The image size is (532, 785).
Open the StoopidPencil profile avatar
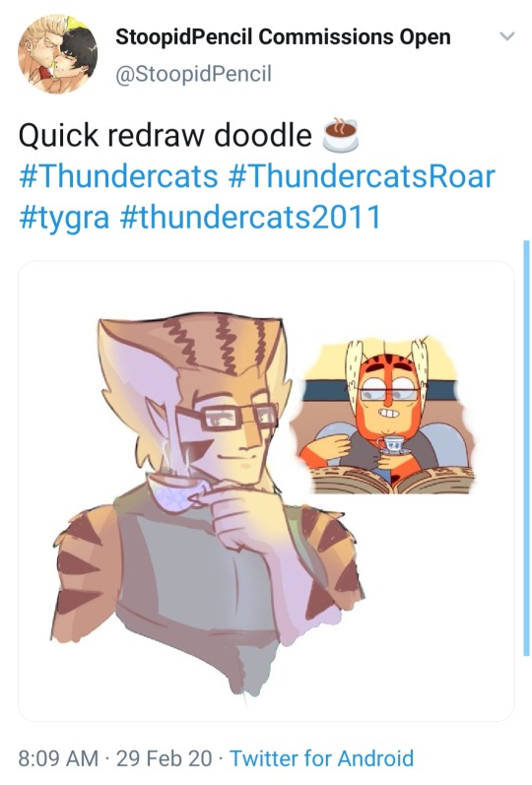point(58,54)
